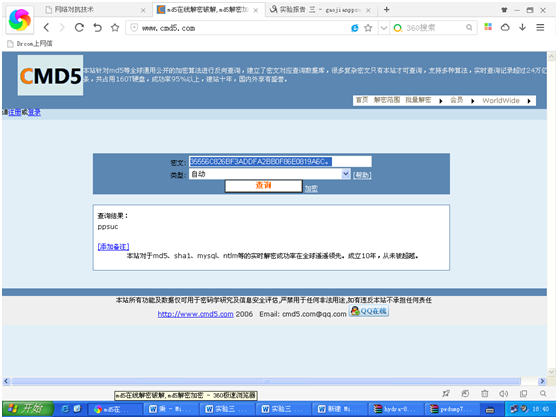Open the Drcom上网信 bookmark
The height and width of the screenshot is (419, 558).
tap(30, 43)
